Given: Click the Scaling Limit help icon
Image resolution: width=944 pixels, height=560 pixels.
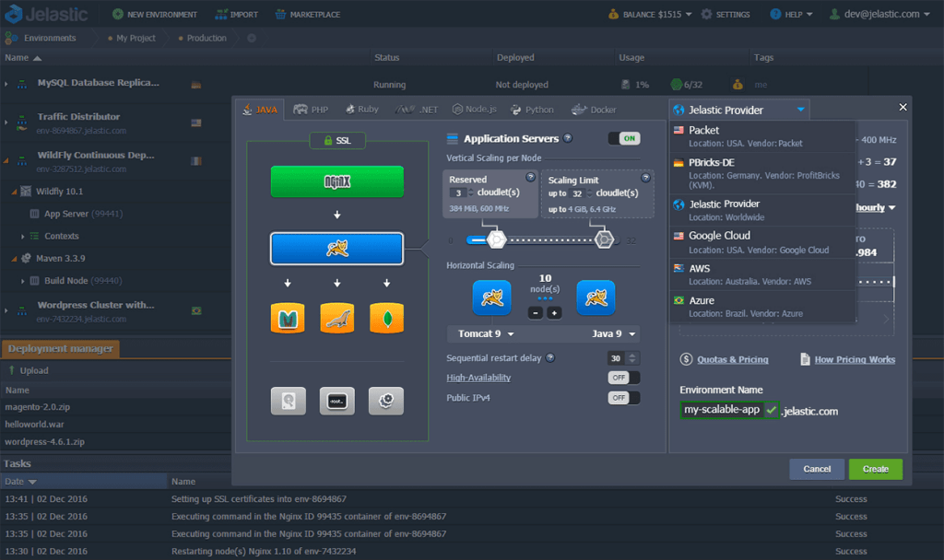Looking at the screenshot, I should [645, 178].
